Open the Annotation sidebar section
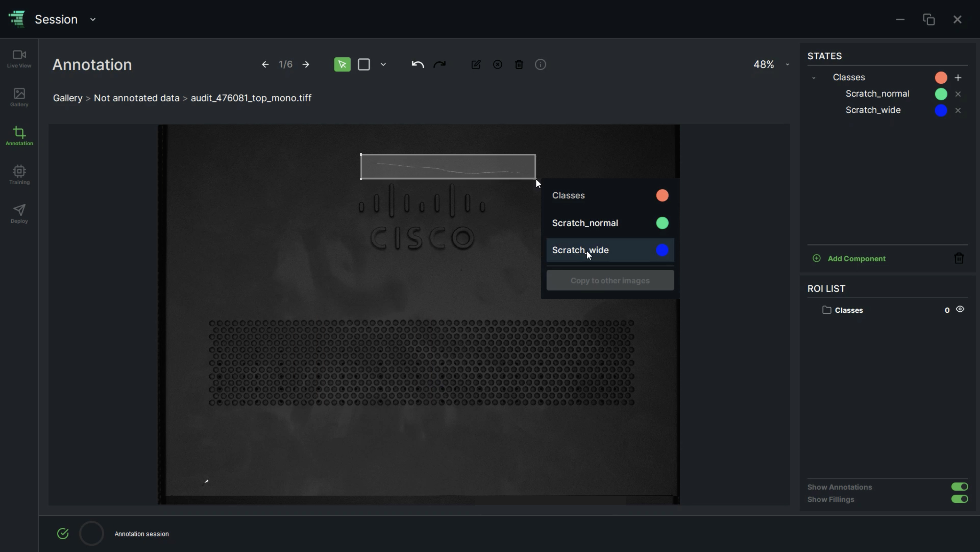The image size is (980, 552). [19, 136]
